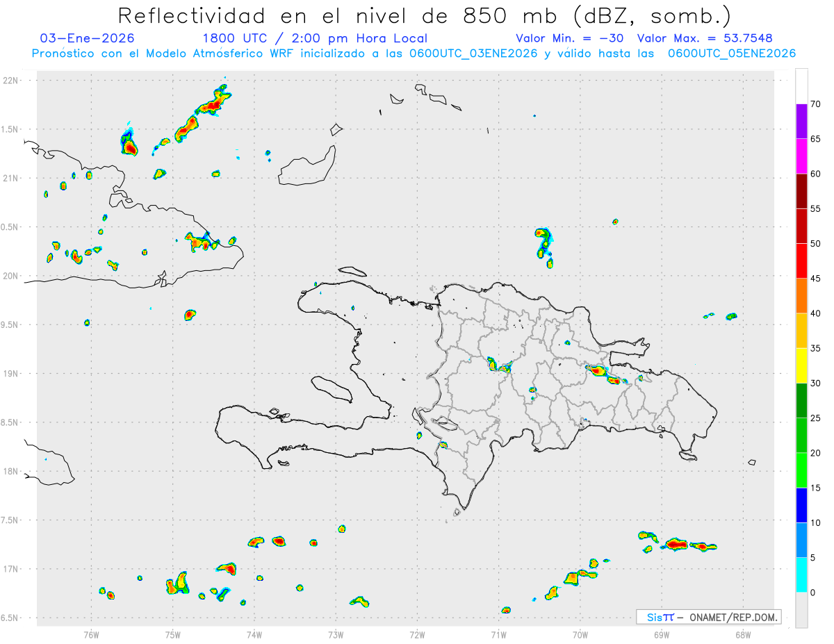Click the colorbar tick label '70'
Viewport: 834px width, 644px height.
pos(815,104)
